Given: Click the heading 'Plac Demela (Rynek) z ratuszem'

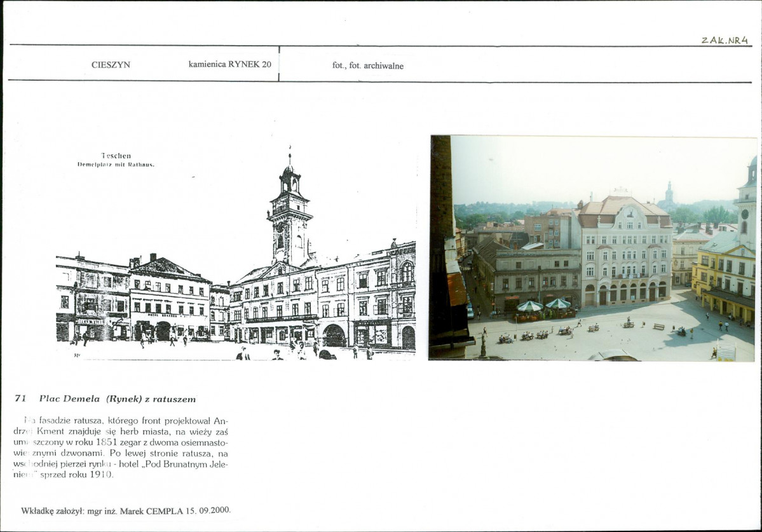Looking at the screenshot, I should point(118,399).
